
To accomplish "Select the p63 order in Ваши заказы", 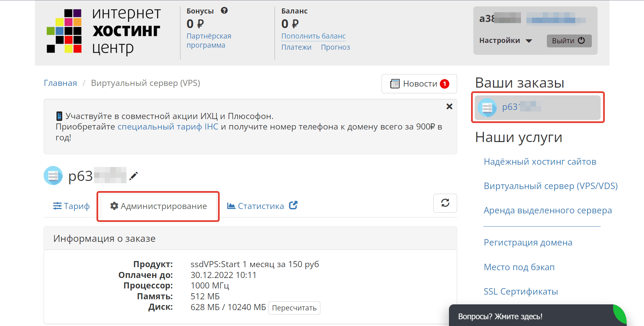I will [537, 107].
